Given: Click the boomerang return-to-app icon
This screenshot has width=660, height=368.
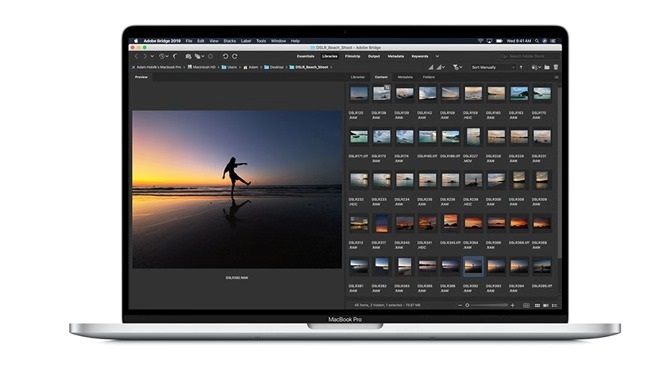Looking at the screenshot, I should 175,56.
